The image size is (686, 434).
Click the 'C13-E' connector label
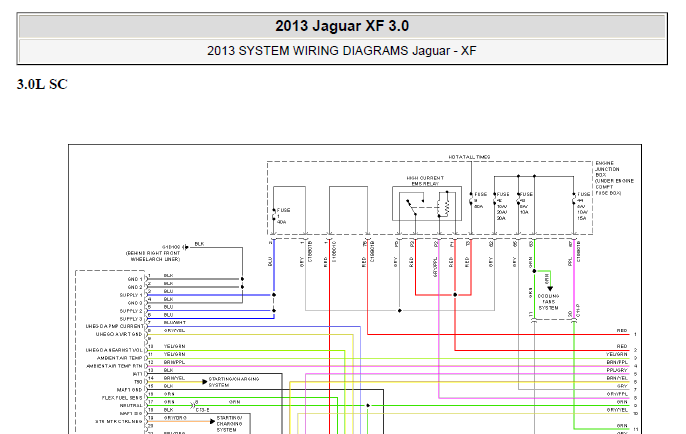tap(203, 410)
